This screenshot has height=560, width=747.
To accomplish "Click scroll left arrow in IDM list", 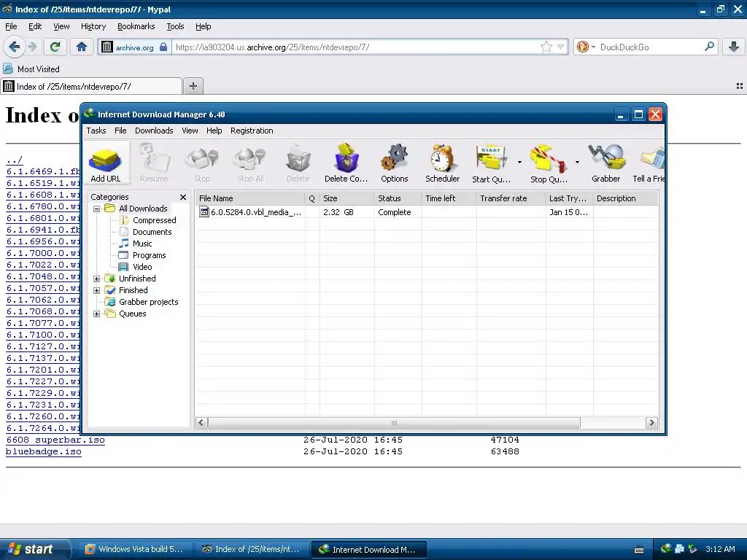I will click(x=201, y=423).
